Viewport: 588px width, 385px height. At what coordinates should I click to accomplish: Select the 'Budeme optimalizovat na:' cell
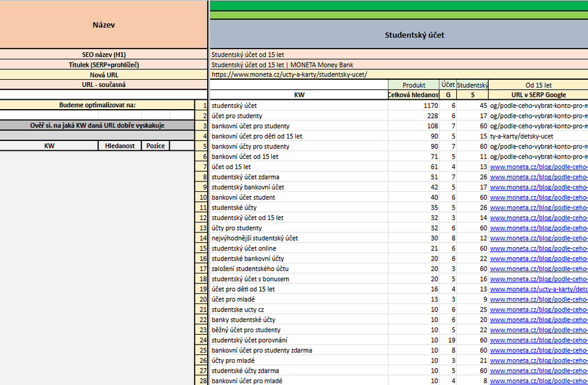coord(97,105)
